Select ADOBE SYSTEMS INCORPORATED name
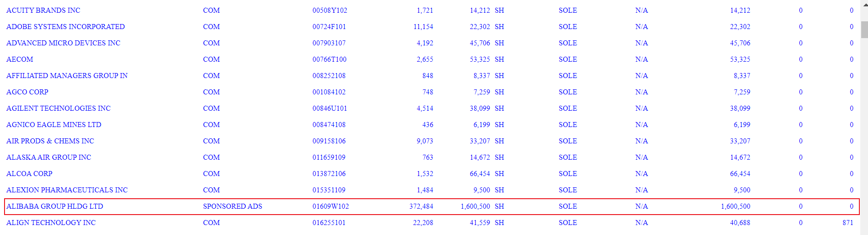Image resolution: width=868 pixels, height=235 pixels. tap(65, 27)
